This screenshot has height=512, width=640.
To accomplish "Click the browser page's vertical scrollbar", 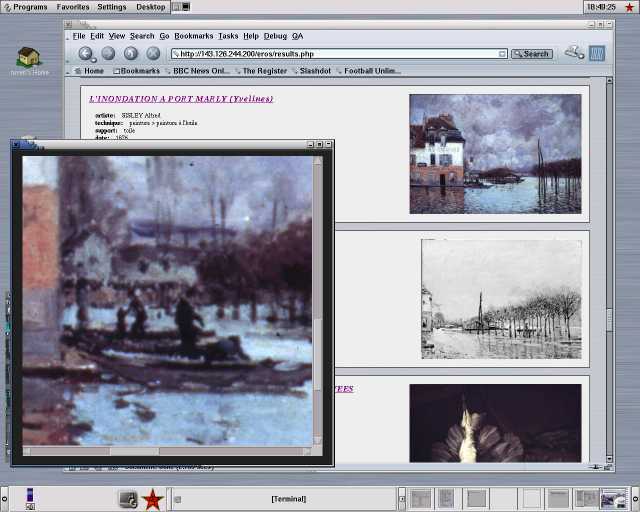I will 609,269.
